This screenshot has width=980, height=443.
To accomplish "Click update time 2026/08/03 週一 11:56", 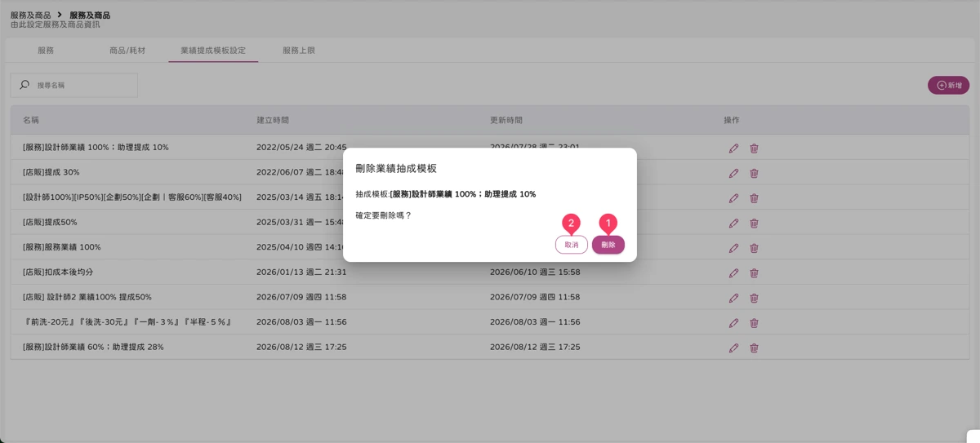I will [x=535, y=322].
